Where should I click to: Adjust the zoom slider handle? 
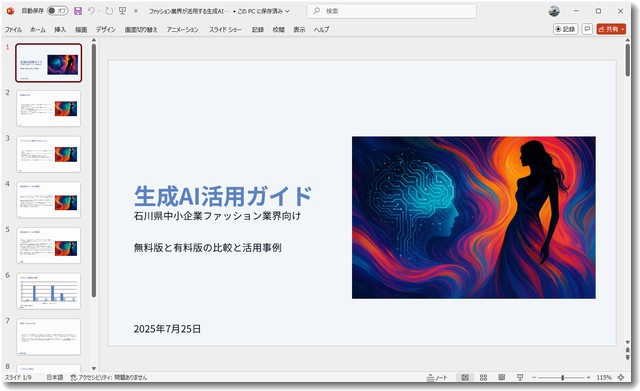click(562, 378)
